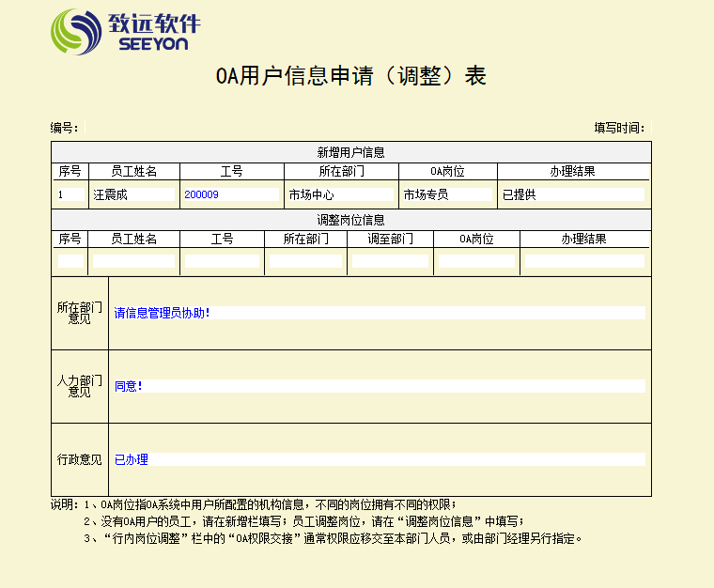Click the OA岗位 field 市场专员
This screenshot has width=714, height=588.
tap(447, 195)
